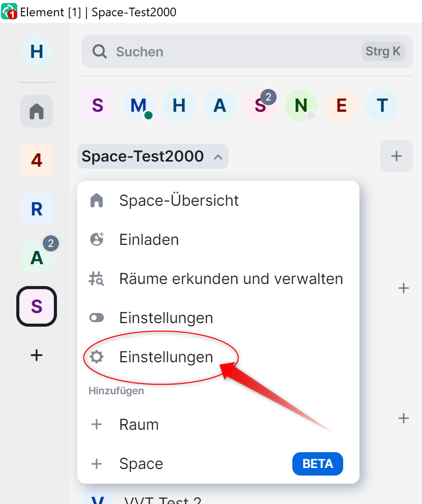
Task: Choose Einladen in the space menu
Action: click(x=149, y=239)
